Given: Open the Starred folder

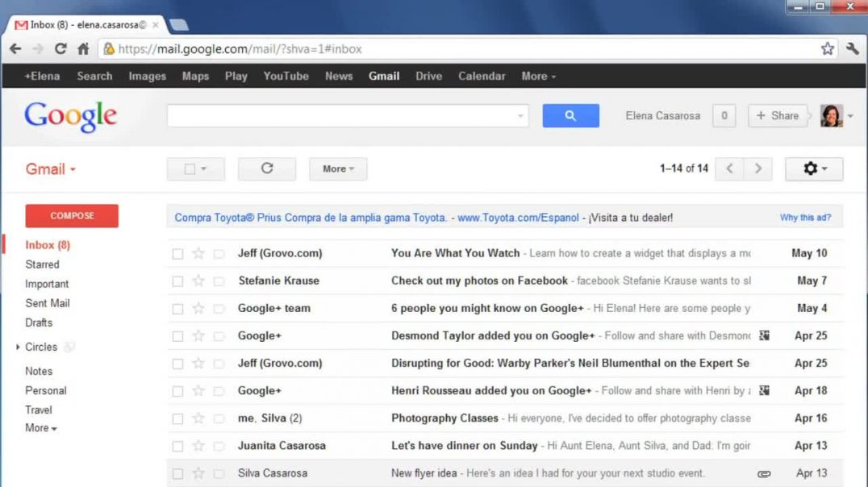Looking at the screenshot, I should tap(42, 264).
